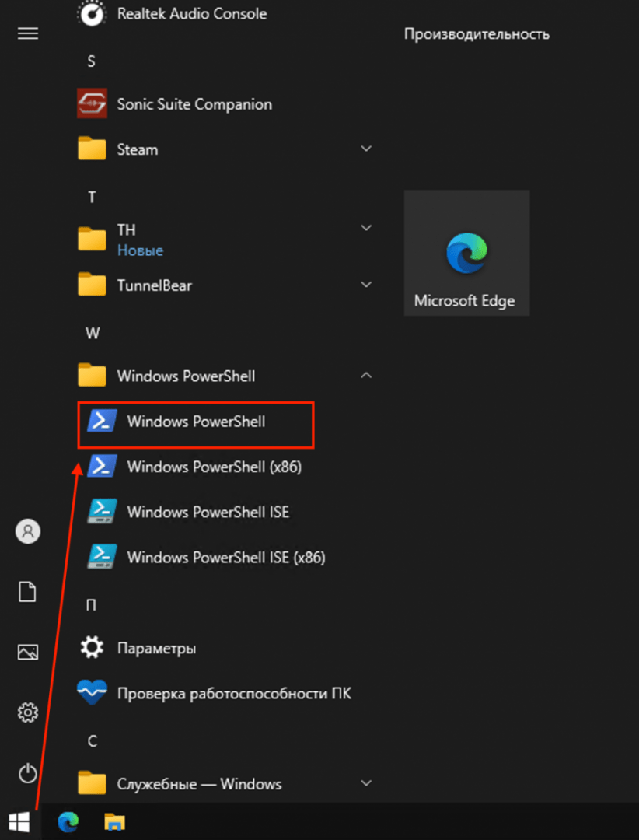
Task: Click the Power icon in sidebar
Action: pos(28,773)
